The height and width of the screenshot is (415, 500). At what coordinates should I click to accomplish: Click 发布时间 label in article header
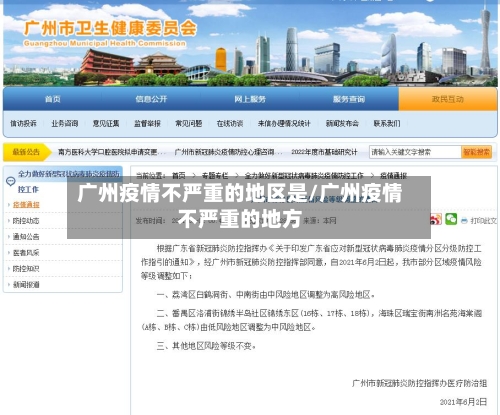point(151,221)
